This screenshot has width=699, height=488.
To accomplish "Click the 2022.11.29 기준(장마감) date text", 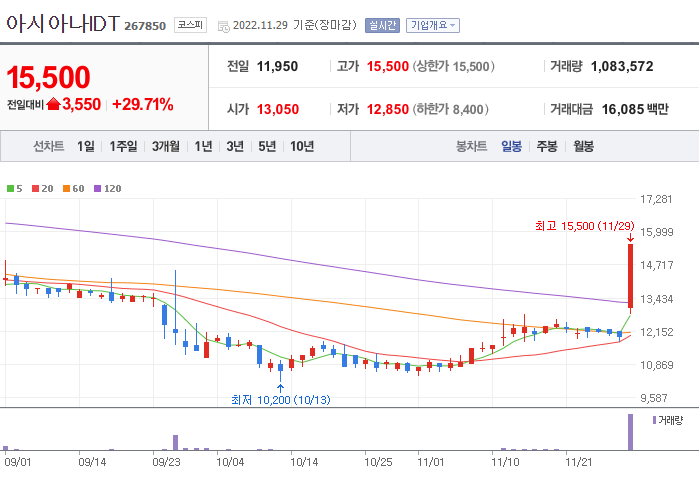I will pyautogui.click(x=295, y=25).
